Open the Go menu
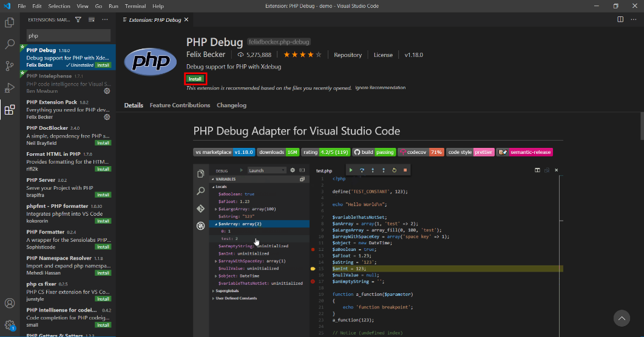The image size is (644, 337). pyautogui.click(x=98, y=6)
